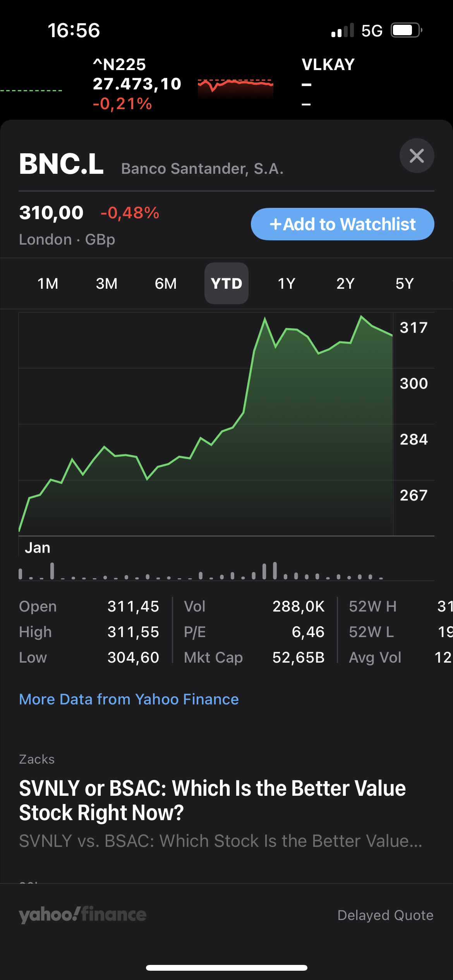Tap the volume bars below the chart
Viewport: 453px width, 980px height.
(x=201, y=571)
